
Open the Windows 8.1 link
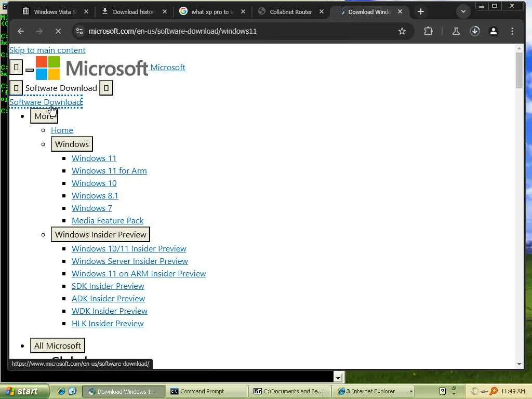click(x=95, y=196)
